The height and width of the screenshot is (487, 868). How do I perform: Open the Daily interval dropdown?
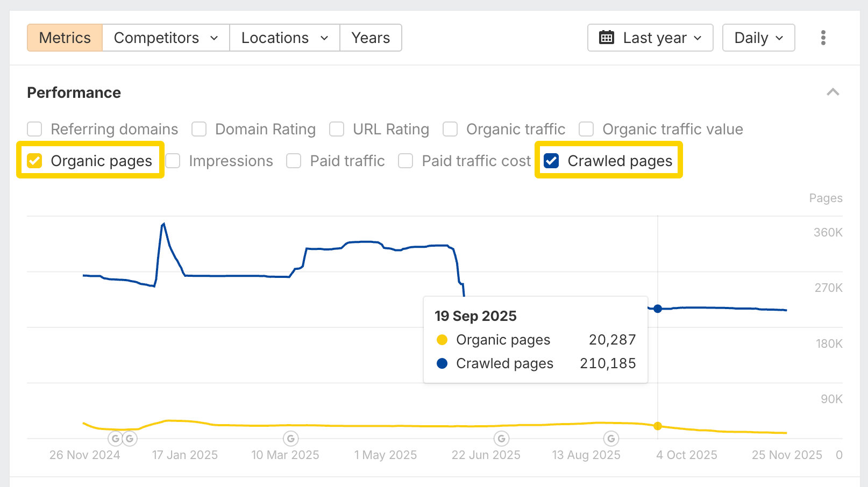pyautogui.click(x=758, y=38)
